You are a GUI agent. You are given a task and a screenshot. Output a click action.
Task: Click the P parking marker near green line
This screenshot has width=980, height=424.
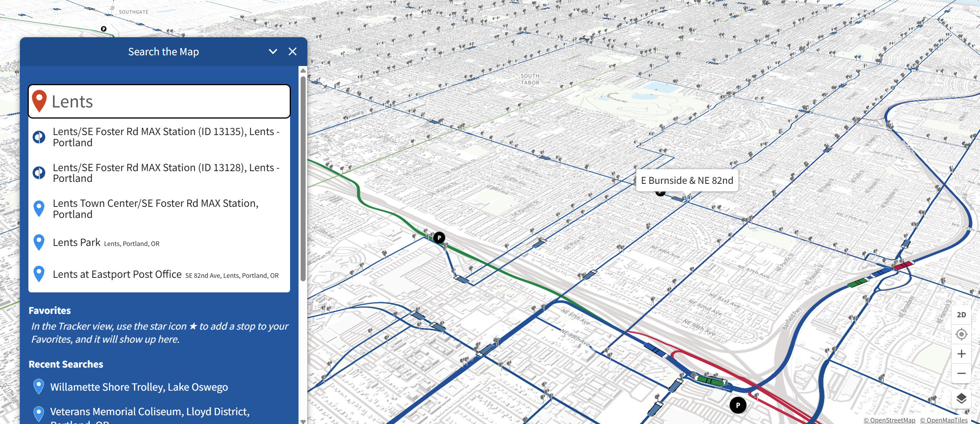coord(439,238)
